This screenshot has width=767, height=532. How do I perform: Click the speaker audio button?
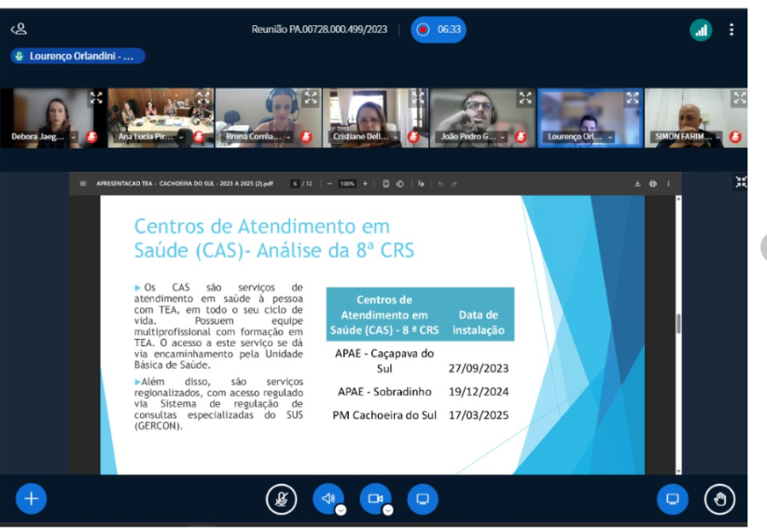[x=327, y=499]
